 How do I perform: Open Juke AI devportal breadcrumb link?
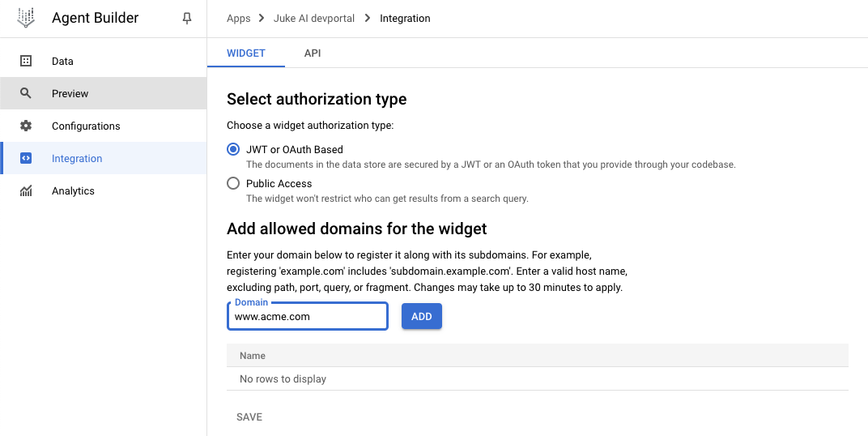click(314, 19)
